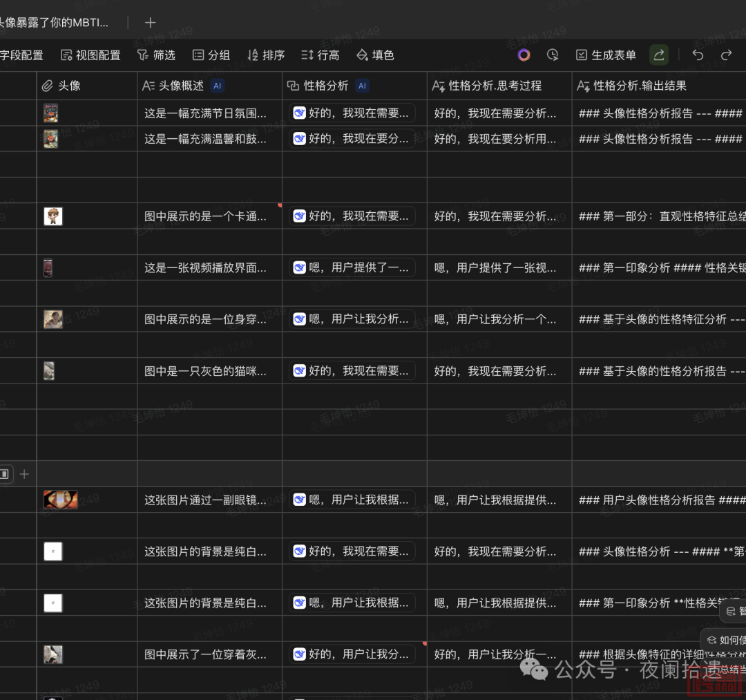Open the cartoon character avatar thumbnail

click(52, 216)
